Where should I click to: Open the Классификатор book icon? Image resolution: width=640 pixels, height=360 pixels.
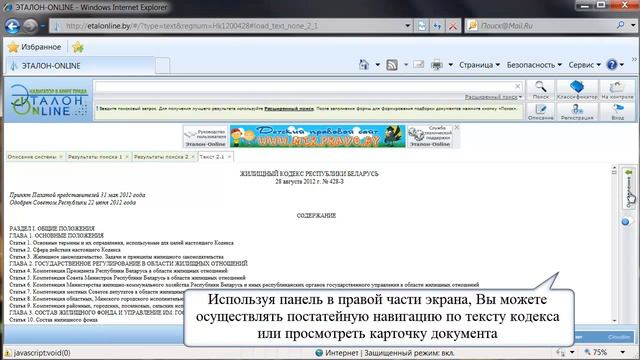pos(577,90)
